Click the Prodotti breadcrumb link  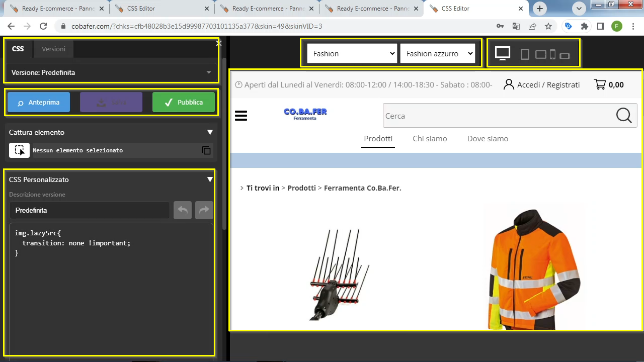pos(301,188)
